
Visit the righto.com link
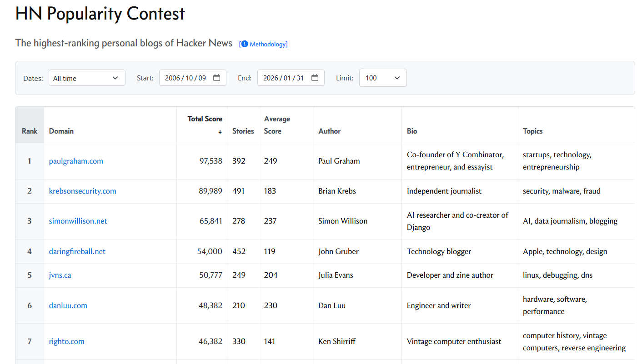[67, 341]
